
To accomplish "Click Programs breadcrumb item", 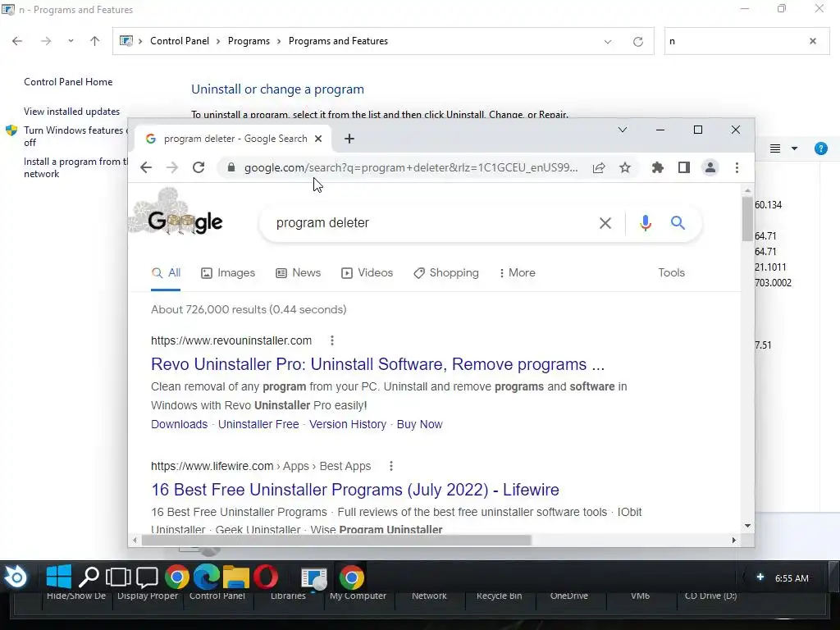I will [249, 41].
